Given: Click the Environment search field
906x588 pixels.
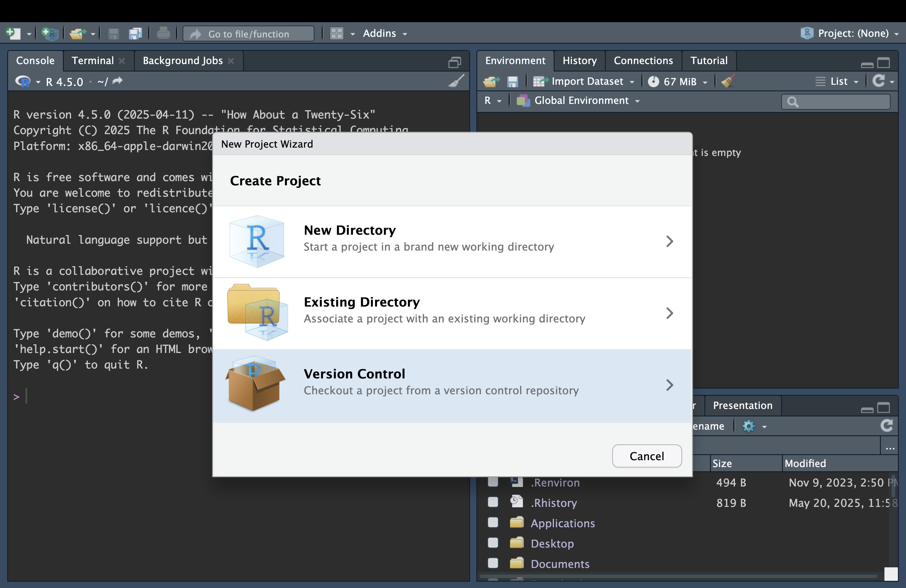Looking at the screenshot, I should (x=836, y=101).
